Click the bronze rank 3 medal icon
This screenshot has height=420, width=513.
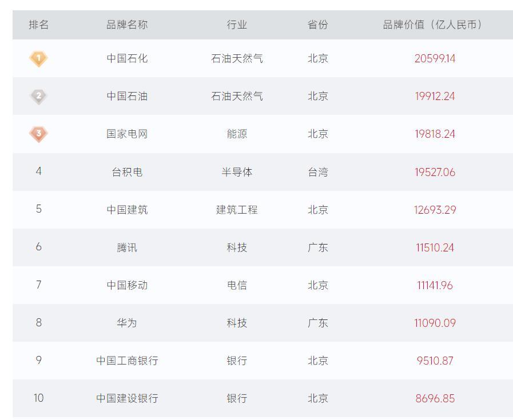(x=38, y=134)
